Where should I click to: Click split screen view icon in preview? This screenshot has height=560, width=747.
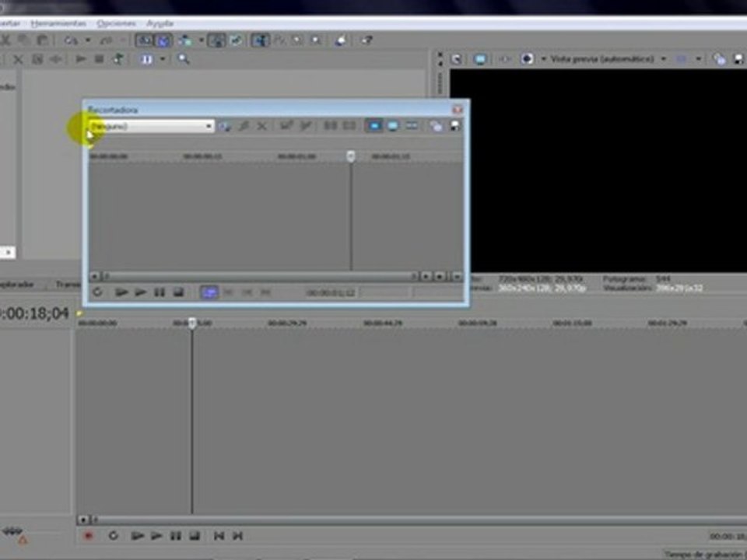[x=527, y=59]
